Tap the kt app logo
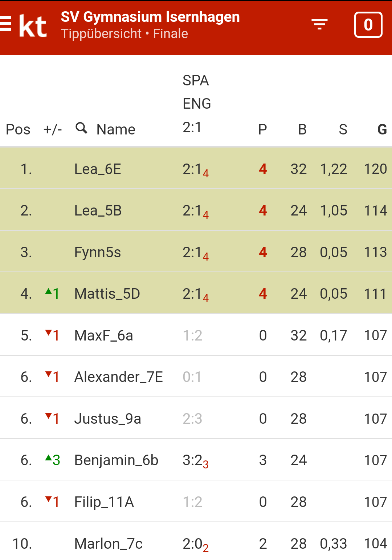Screen dimensions: 392x560 click(33, 26)
